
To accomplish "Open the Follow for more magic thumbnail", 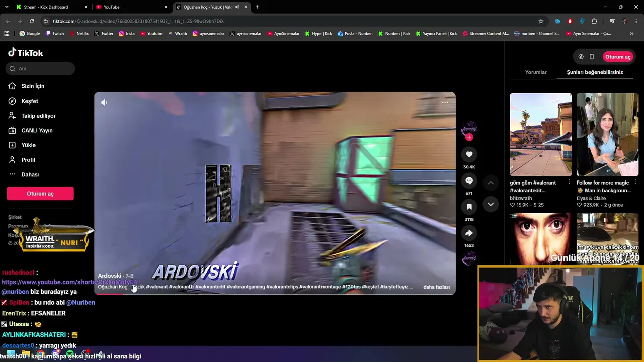I will [607, 134].
